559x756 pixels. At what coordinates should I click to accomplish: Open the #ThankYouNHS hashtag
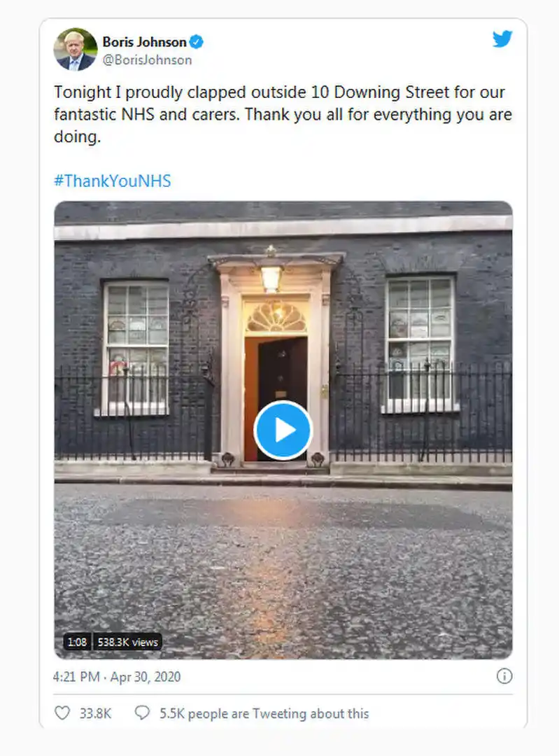click(112, 181)
